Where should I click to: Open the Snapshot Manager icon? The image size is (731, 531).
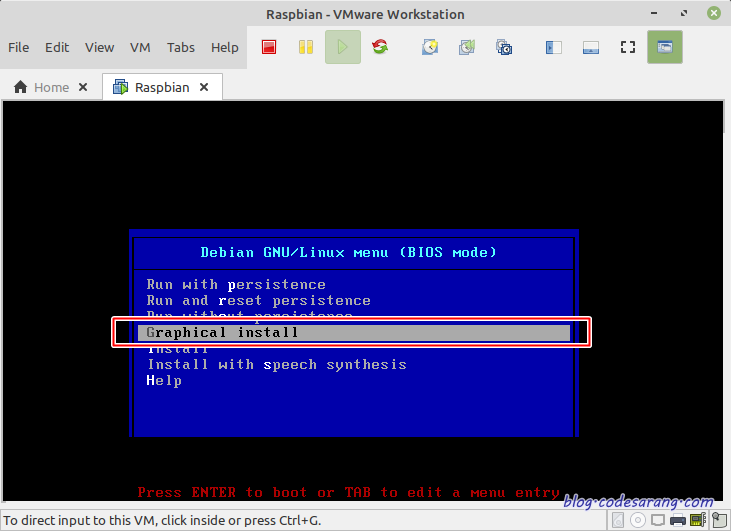pos(504,47)
